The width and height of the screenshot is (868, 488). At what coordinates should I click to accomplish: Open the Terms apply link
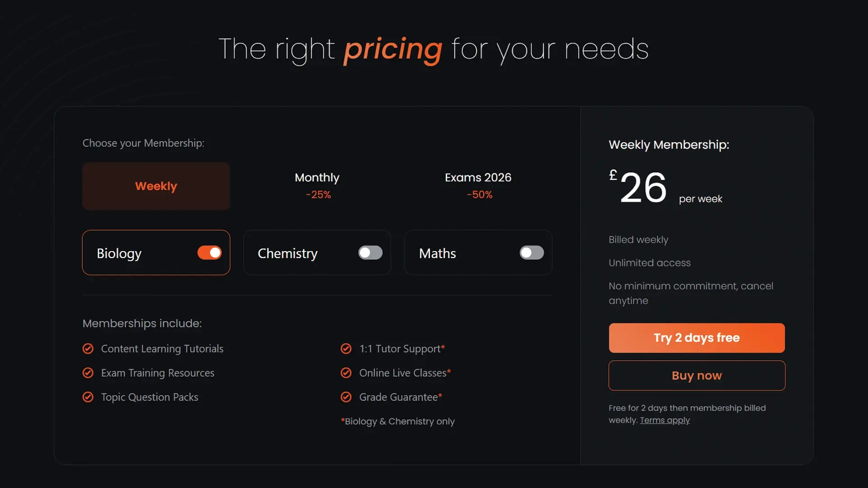click(665, 420)
